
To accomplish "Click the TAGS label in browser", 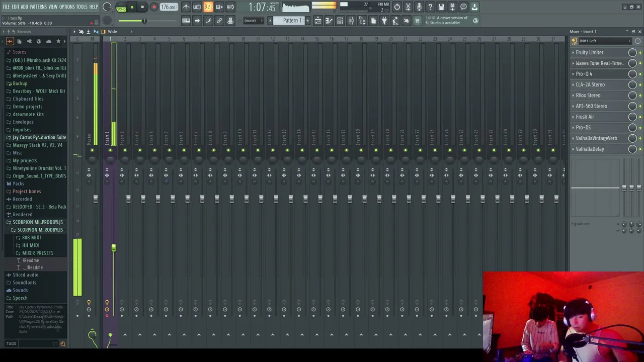I will 11,344.
